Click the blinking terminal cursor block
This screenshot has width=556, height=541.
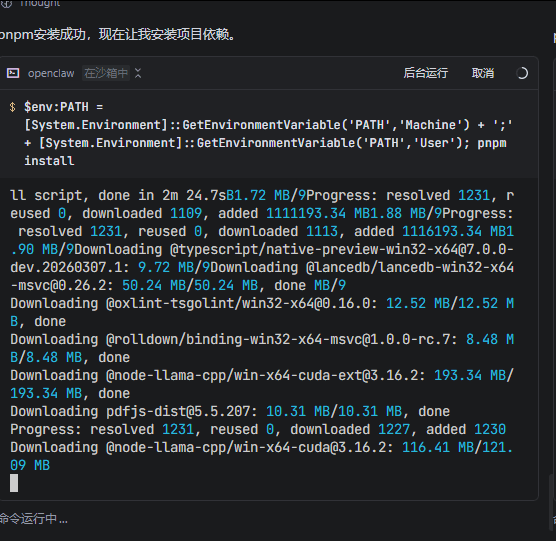[14, 483]
